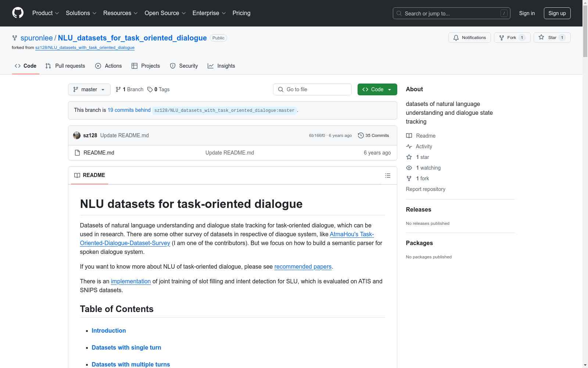Image resolution: width=588 pixels, height=368 pixels.
Task: View the 35 Commits history
Action: [x=373, y=135]
